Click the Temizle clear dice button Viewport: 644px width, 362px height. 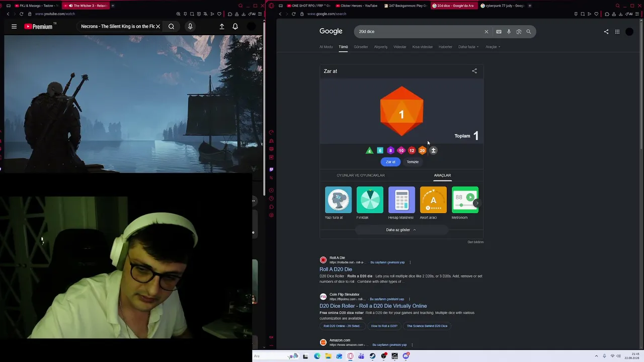(413, 162)
